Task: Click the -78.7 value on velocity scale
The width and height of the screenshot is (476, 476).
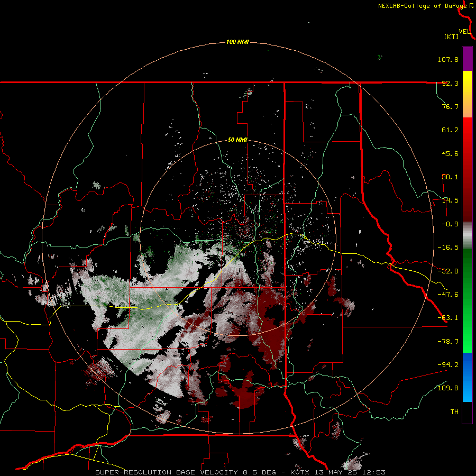Action: (448, 342)
